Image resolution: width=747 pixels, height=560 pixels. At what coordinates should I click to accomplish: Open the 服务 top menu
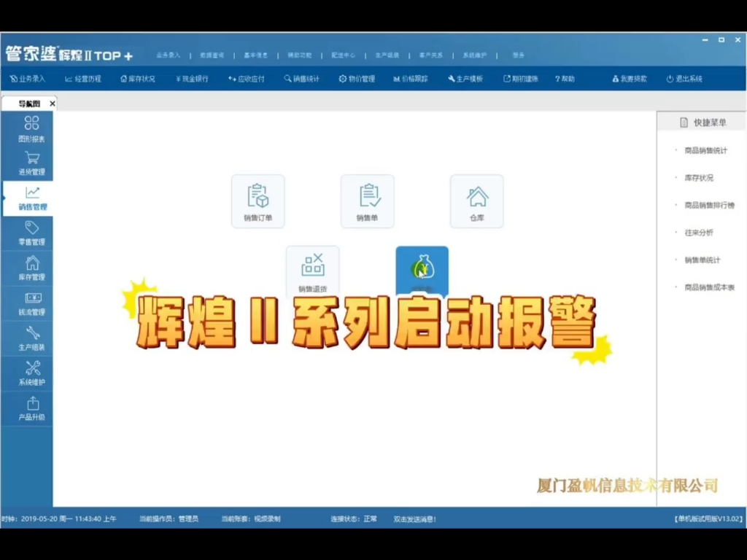pyautogui.click(x=519, y=55)
